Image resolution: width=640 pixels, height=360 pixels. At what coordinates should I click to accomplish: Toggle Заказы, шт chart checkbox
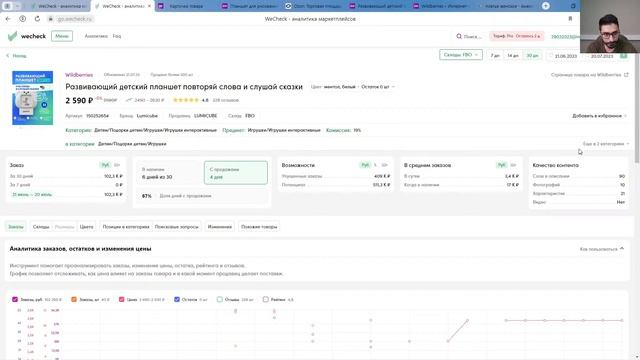coord(74,299)
